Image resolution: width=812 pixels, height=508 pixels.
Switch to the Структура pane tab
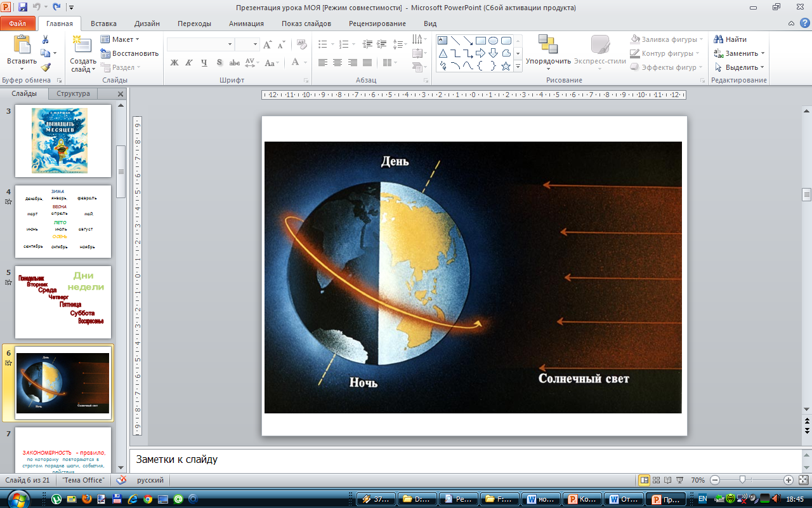click(x=73, y=93)
